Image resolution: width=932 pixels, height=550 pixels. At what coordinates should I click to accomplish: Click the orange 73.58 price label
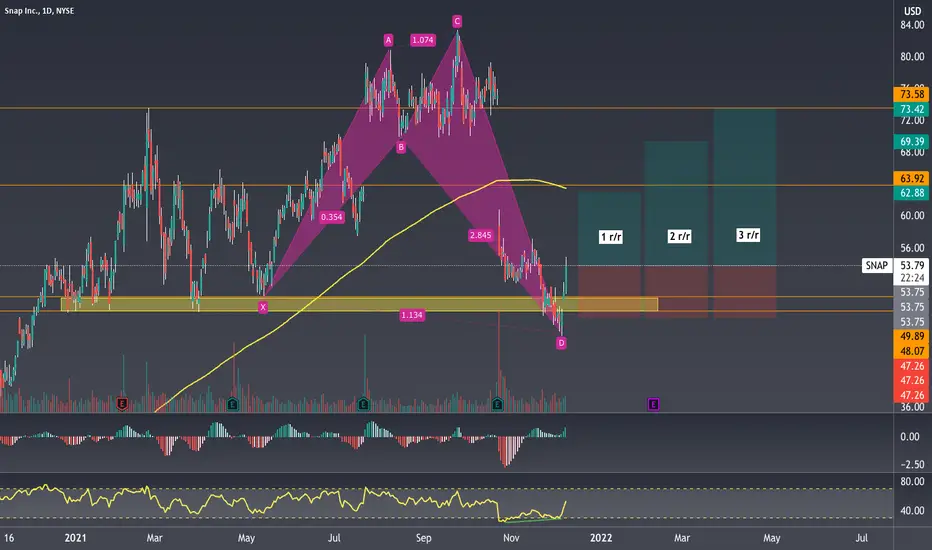[x=912, y=94]
